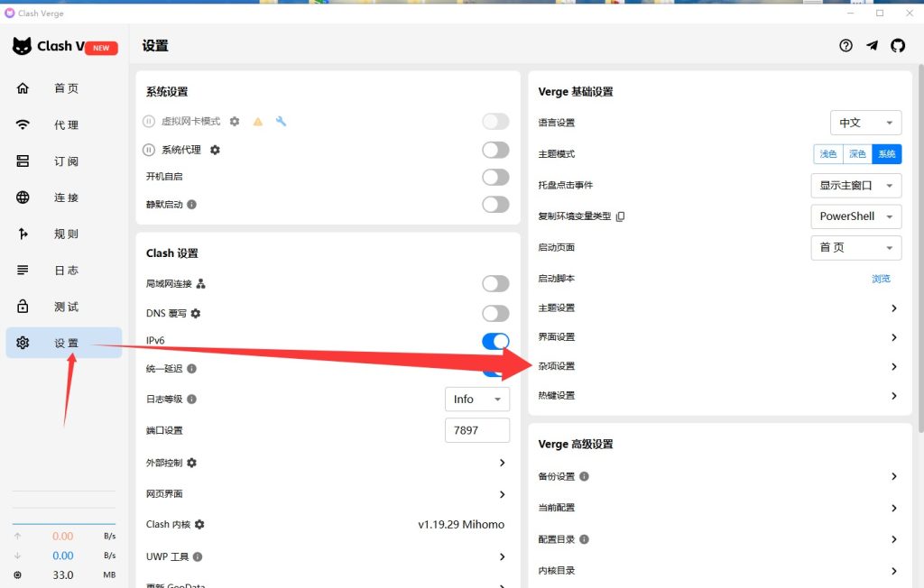The height and width of the screenshot is (588, 924).
Task: Go to 订阅 in sidebar
Action: pyautogui.click(x=64, y=161)
